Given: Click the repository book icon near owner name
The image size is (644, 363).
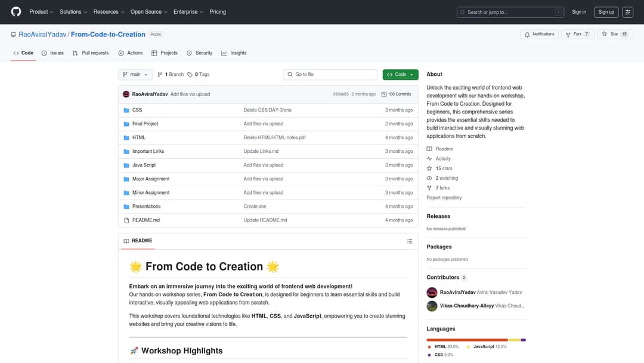Looking at the screenshot, I should (14, 35).
